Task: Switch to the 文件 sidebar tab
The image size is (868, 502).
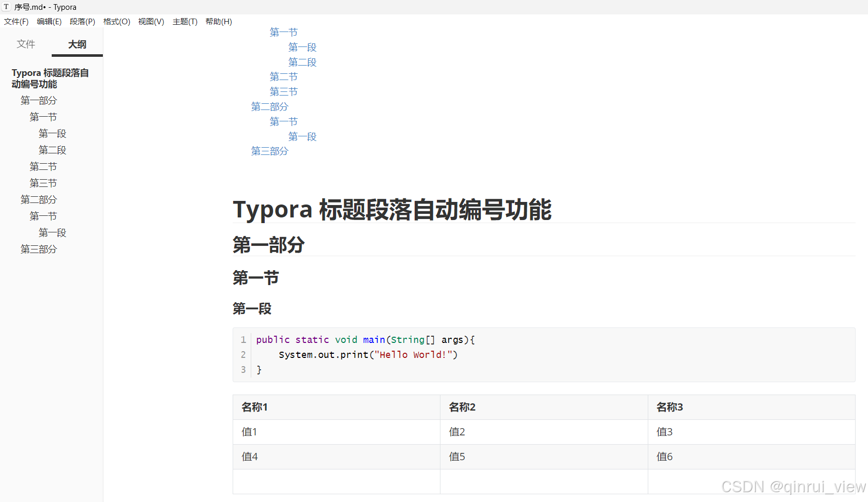Action: (26, 44)
